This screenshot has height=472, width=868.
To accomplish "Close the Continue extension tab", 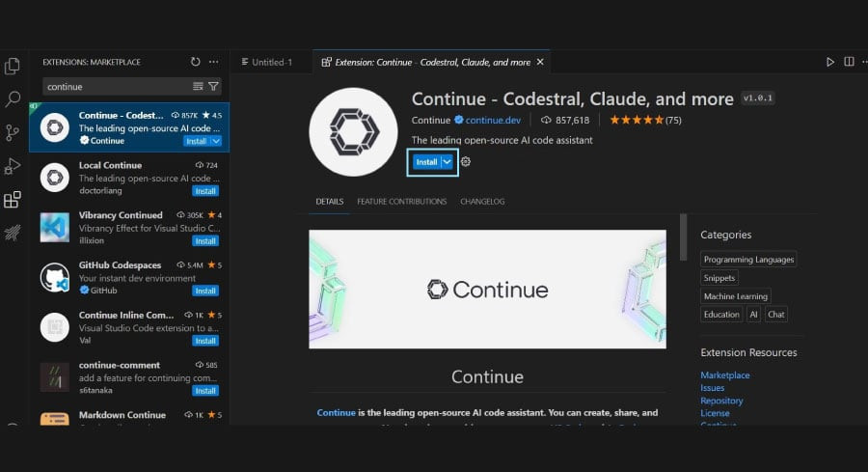I will (540, 62).
